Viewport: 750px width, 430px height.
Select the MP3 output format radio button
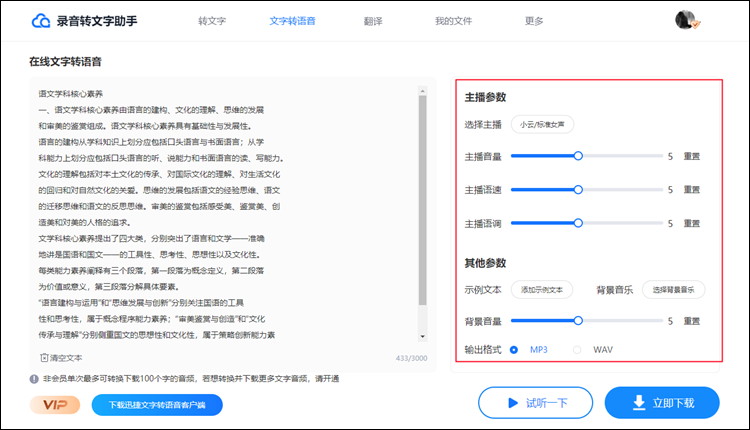point(514,350)
